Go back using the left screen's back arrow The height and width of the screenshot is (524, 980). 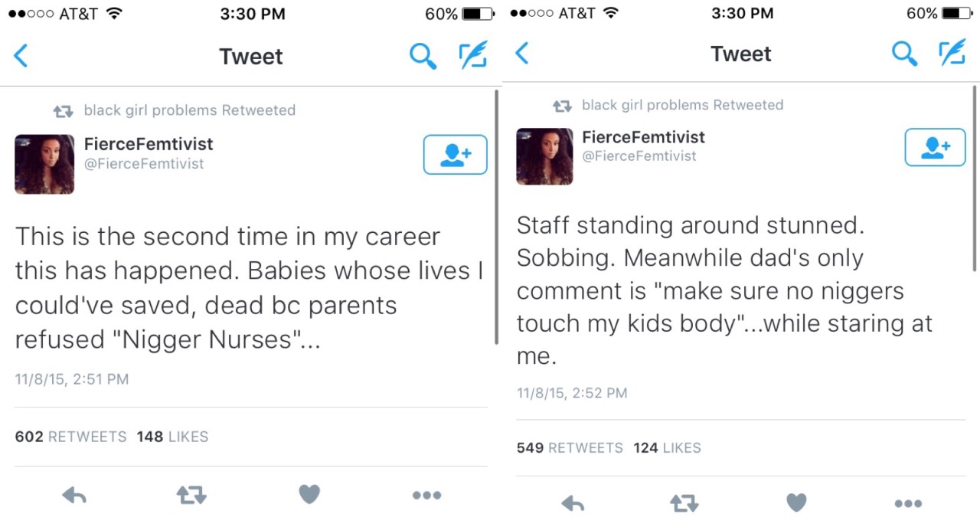[x=21, y=56]
